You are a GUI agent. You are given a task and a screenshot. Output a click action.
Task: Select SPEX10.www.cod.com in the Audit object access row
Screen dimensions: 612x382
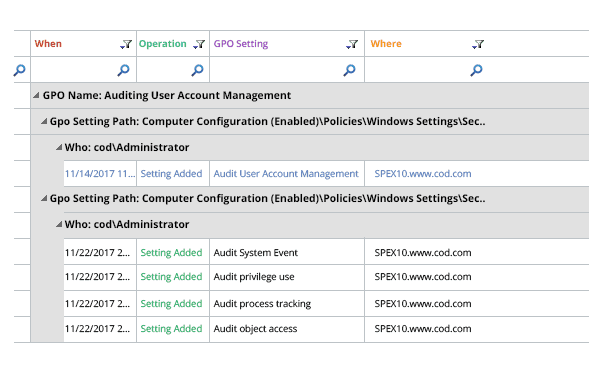point(423,329)
